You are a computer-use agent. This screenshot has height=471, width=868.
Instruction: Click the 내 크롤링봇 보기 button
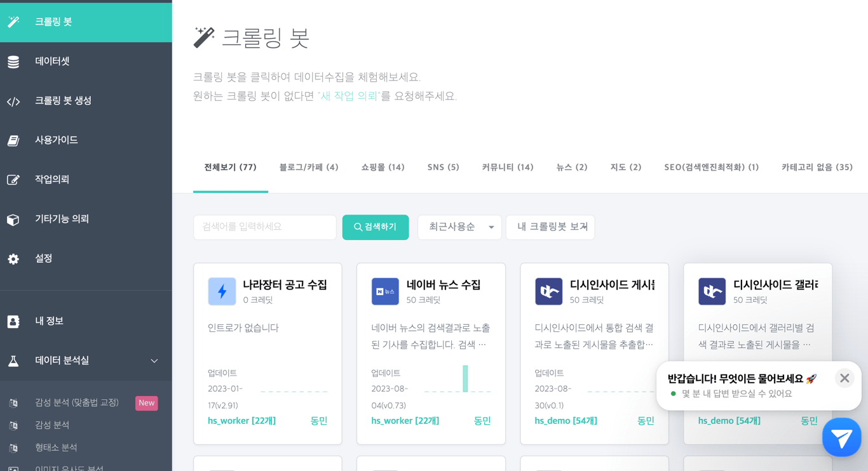tap(550, 227)
